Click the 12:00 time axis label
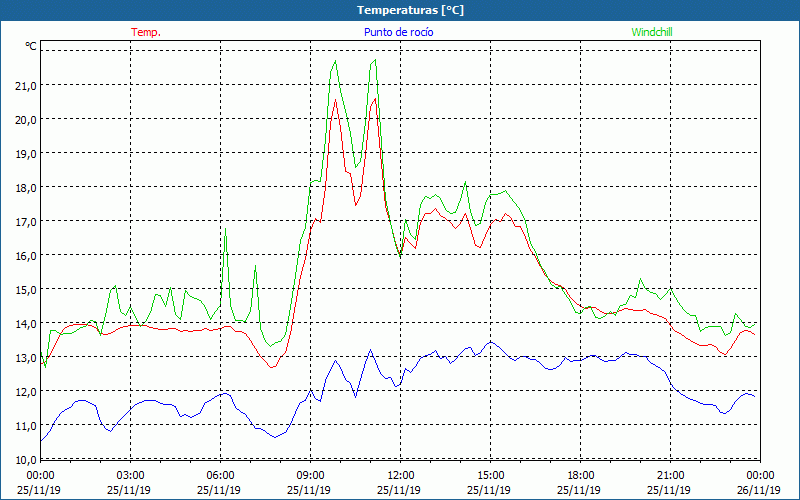Viewport: 800px width, 500px height. [401, 476]
